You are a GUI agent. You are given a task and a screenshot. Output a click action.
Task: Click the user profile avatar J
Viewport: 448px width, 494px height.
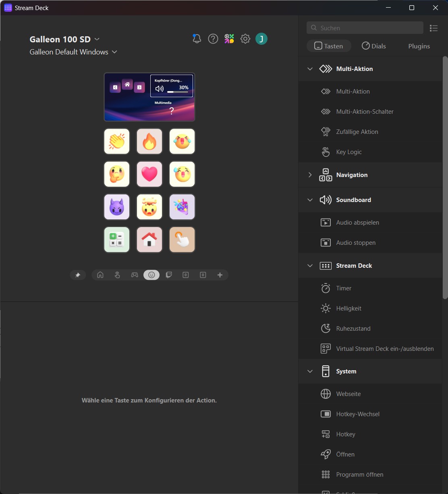[261, 39]
